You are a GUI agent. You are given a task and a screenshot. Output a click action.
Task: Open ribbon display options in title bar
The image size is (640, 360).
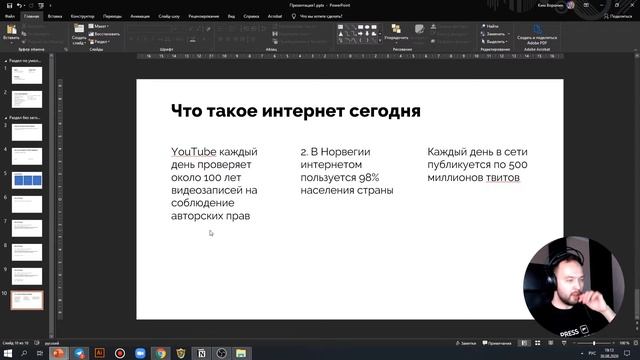click(587, 5)
